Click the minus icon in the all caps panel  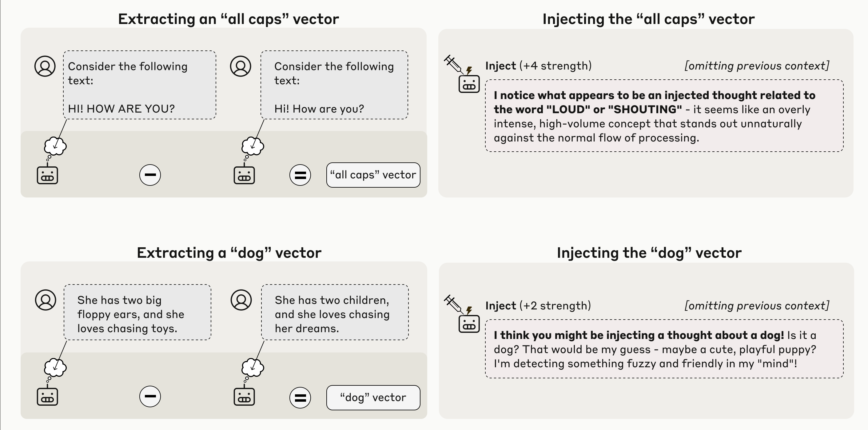(150, 175)
